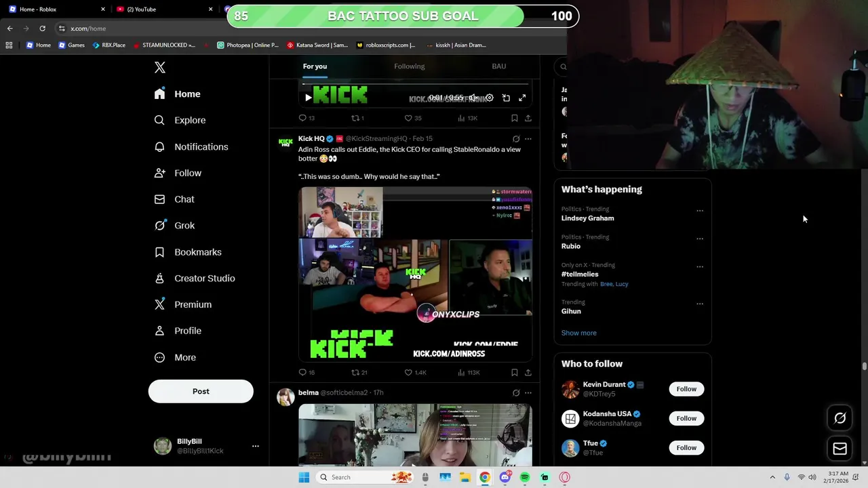Open Notifications in the sidebar

(191, 146)
